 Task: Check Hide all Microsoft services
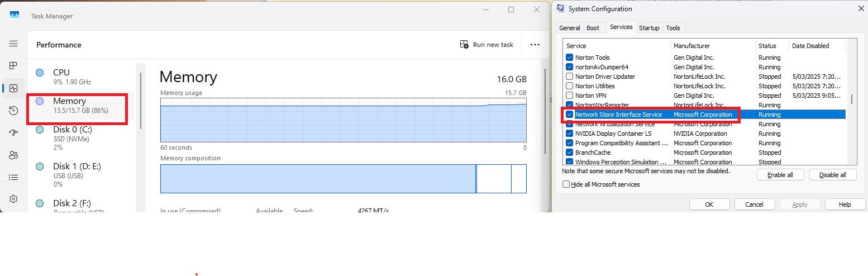pyautogui.click(x=566, y=184)
